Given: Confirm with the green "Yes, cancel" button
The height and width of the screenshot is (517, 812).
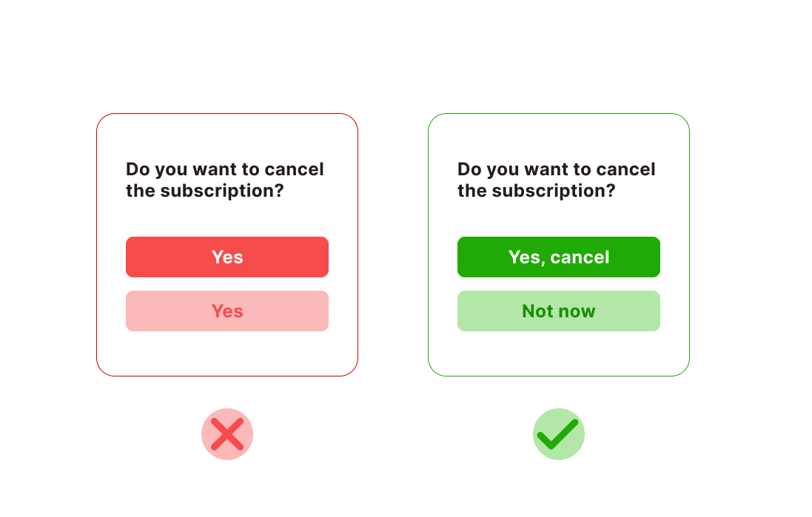Looking at the screenshot, I should [558, 257].
